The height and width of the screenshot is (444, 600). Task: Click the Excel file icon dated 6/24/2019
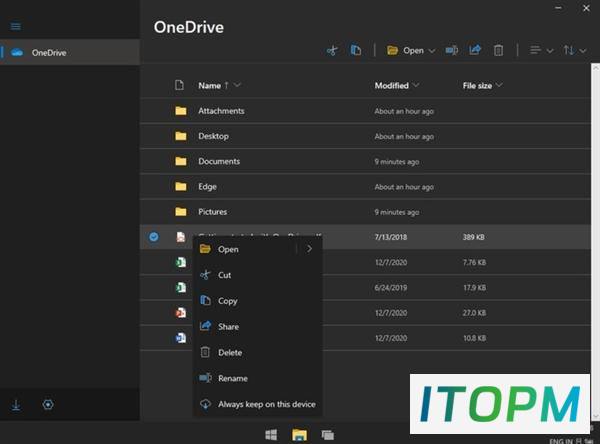(x=181, y=287)
